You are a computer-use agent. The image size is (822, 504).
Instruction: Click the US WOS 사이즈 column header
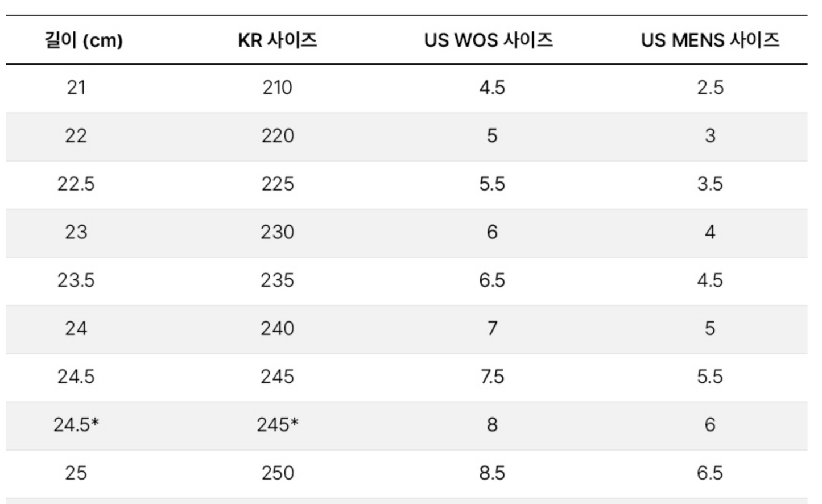[x=489, y=40]
